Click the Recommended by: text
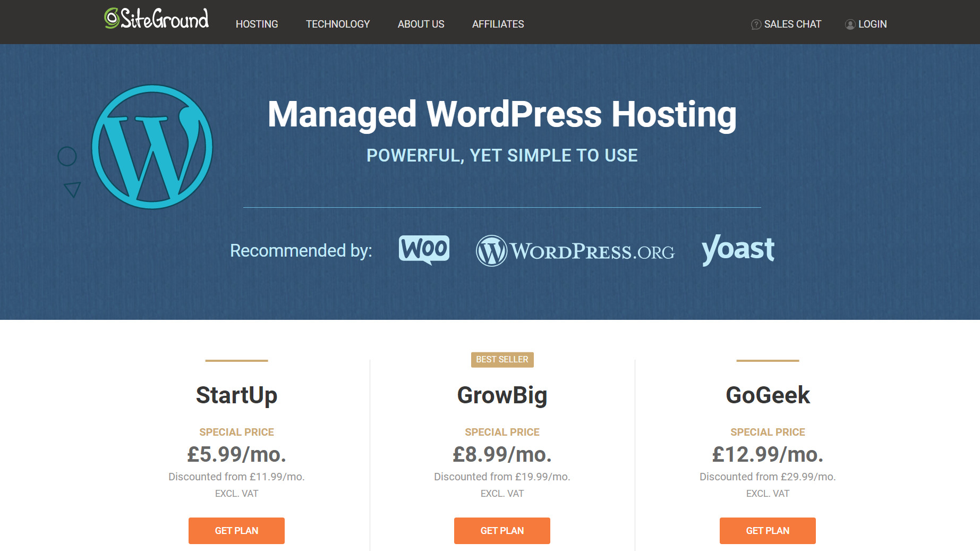This screenshot has width=980, height=551. point(301,250)
